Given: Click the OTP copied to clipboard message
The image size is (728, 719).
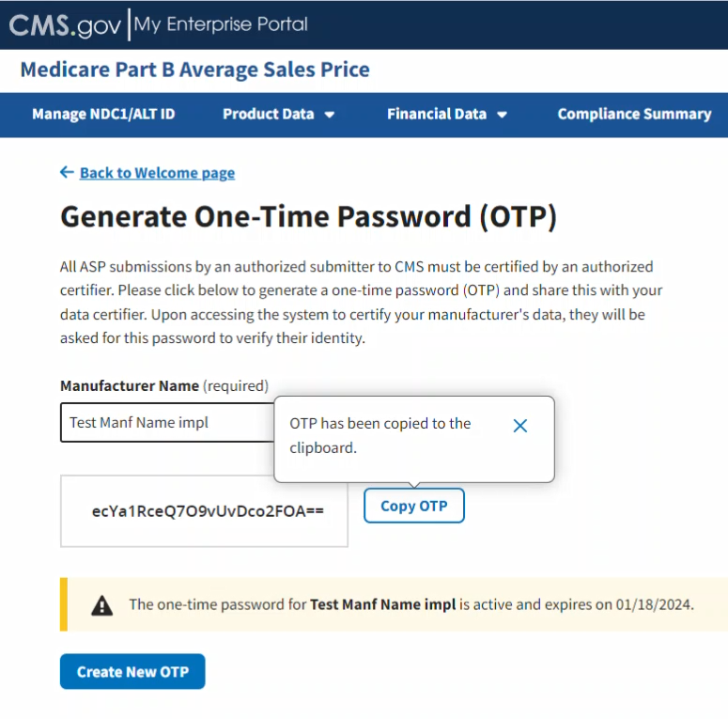Looking at the screenshot, I should pyautogui.click(x=380, y=435).
